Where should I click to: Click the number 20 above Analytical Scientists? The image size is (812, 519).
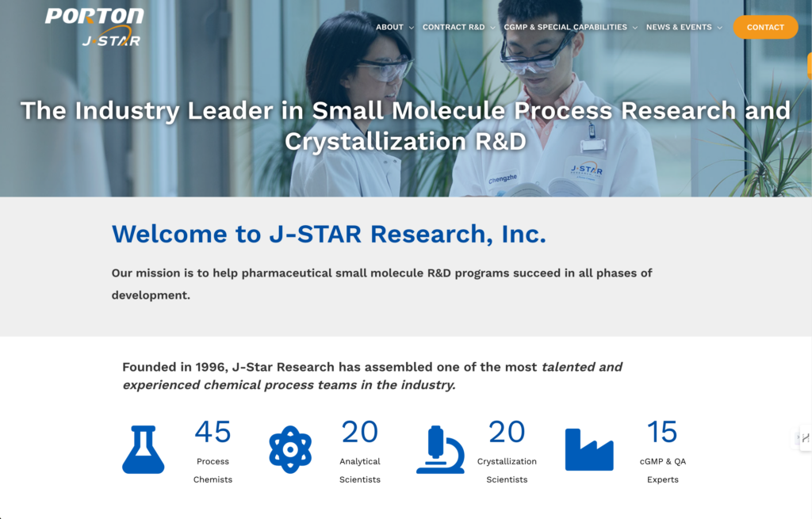[360, 432]
